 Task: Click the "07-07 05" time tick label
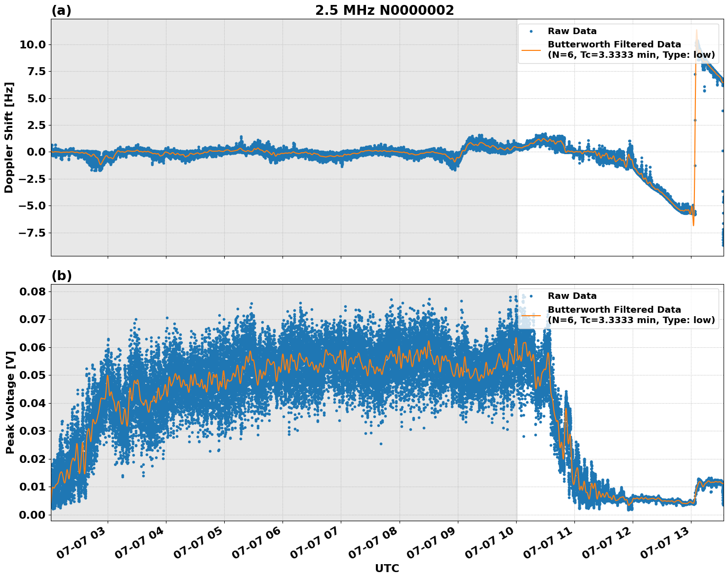tap(199, 543)
